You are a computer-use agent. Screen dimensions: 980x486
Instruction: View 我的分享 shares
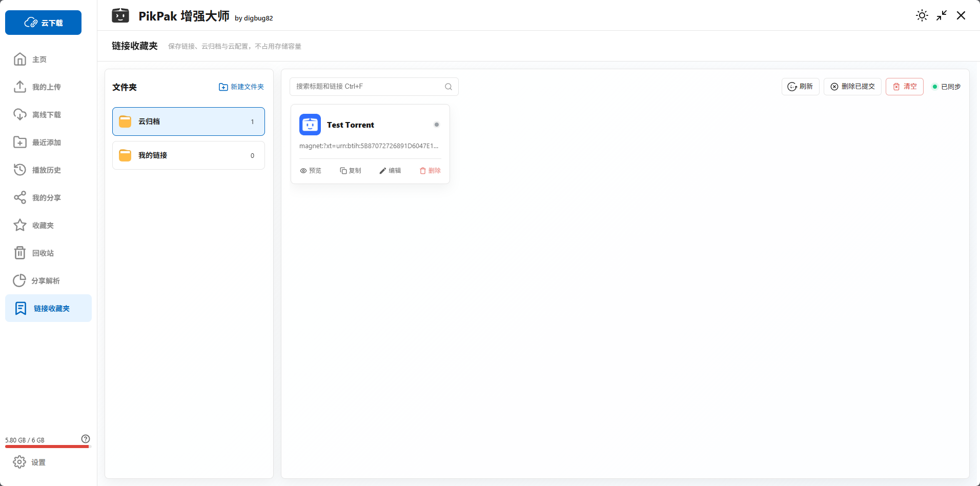[x=48, y=198]
